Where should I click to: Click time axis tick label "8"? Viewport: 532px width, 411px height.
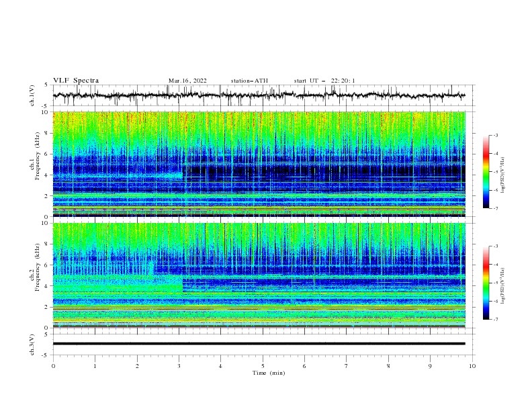[x=388, y=366]
